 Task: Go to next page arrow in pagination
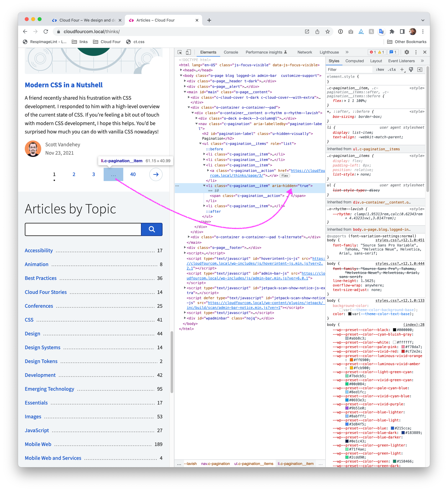156,174
